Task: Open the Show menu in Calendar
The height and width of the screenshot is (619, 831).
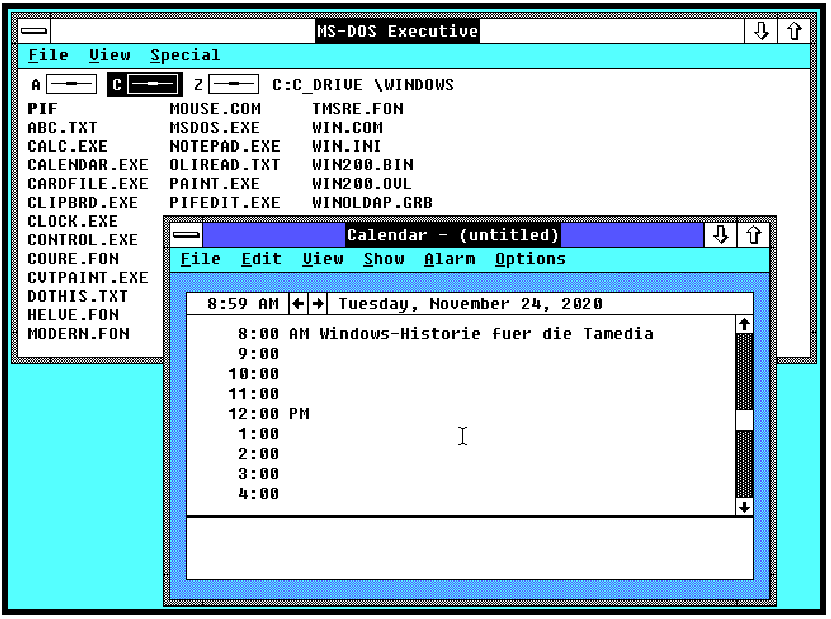Action: tap(384, 259)
